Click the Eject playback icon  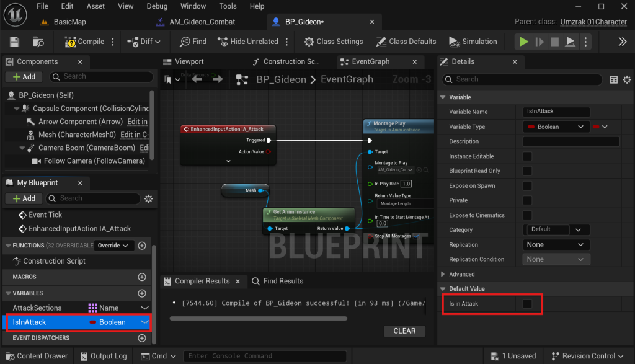(x=571, y=42)
